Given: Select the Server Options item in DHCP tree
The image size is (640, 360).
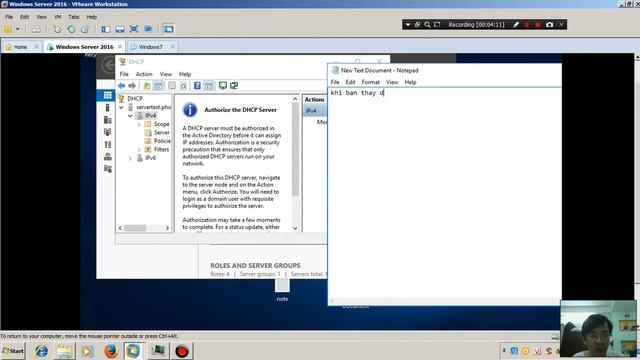Looking at the screenshot, I should click(x=162, y=133).
